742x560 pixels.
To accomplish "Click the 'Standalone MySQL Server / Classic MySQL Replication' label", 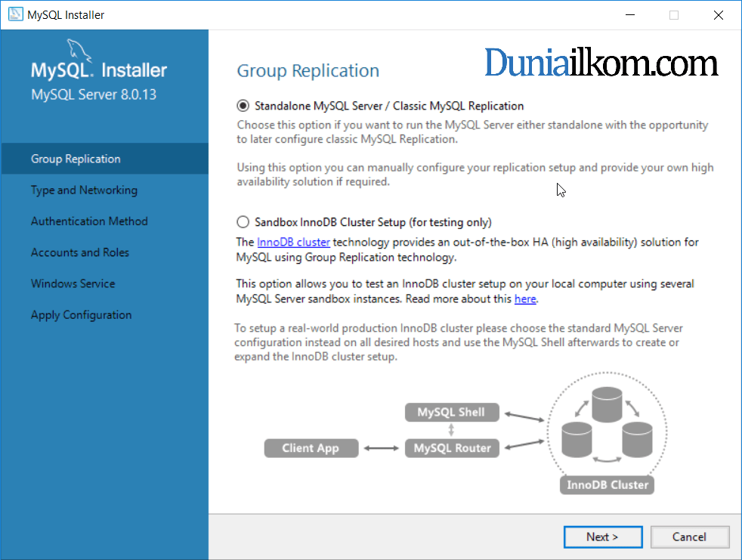I will [x=389, y=106].
